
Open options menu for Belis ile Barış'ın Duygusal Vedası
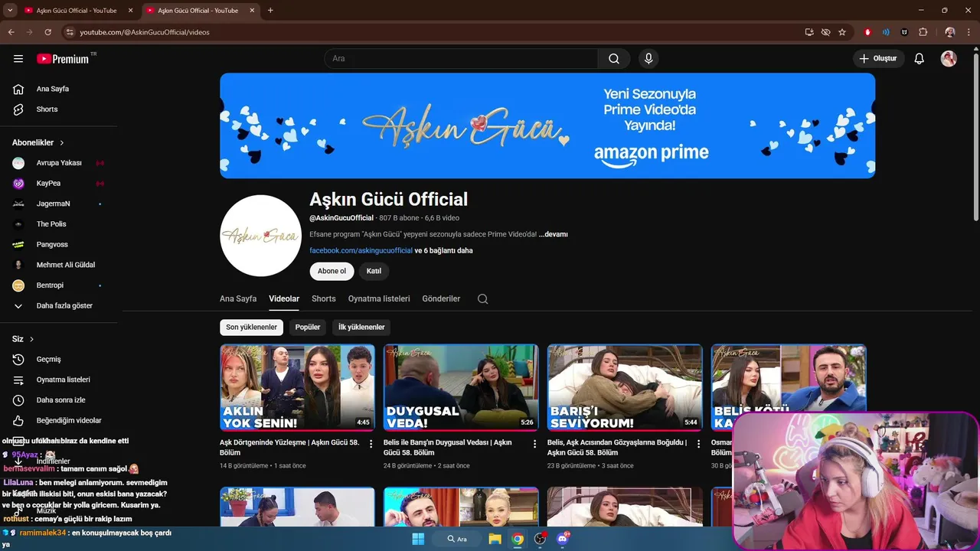click(x=535, y=444)
